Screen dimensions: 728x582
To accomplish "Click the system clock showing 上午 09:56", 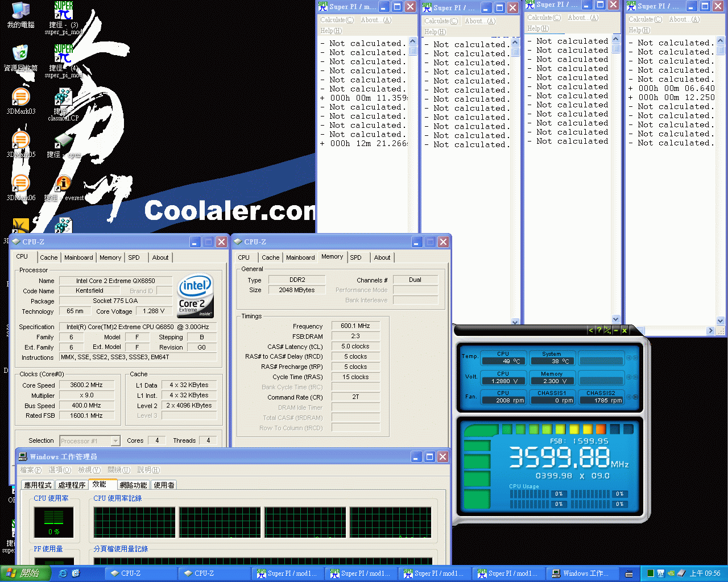I will 705,573.
